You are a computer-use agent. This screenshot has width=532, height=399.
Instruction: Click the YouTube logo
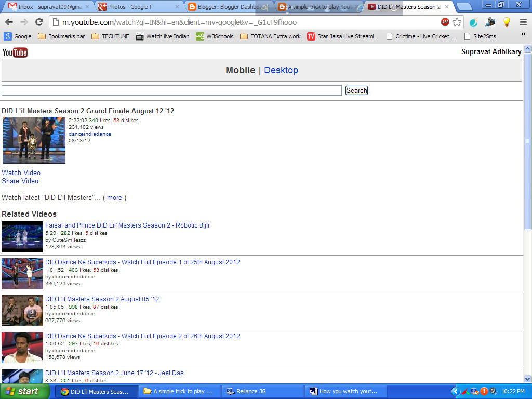coord(15,52)
